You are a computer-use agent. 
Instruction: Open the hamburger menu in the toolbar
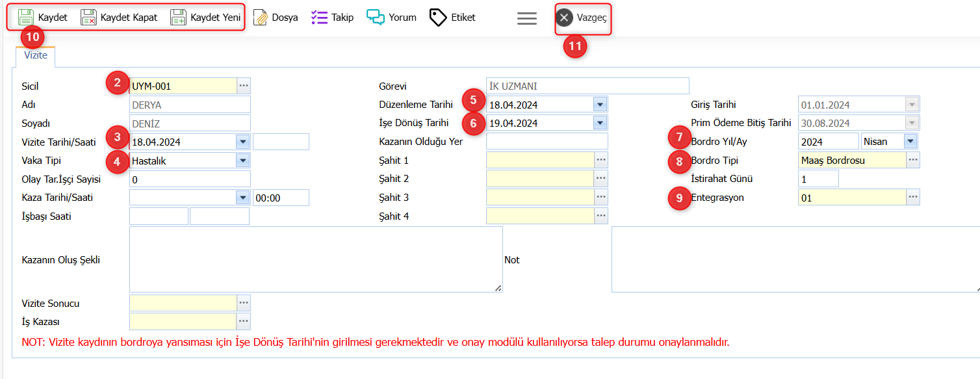click(x=527, y=18)
